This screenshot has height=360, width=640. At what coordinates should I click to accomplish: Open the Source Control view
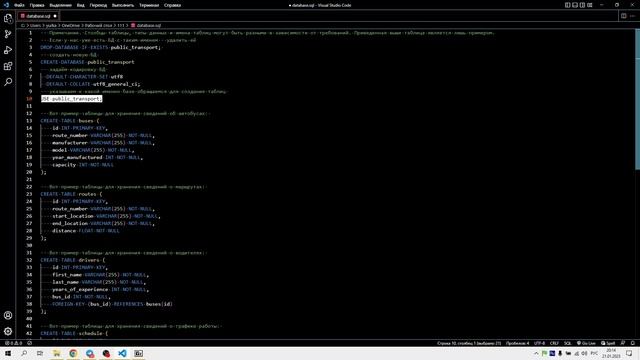pos(8,34)
